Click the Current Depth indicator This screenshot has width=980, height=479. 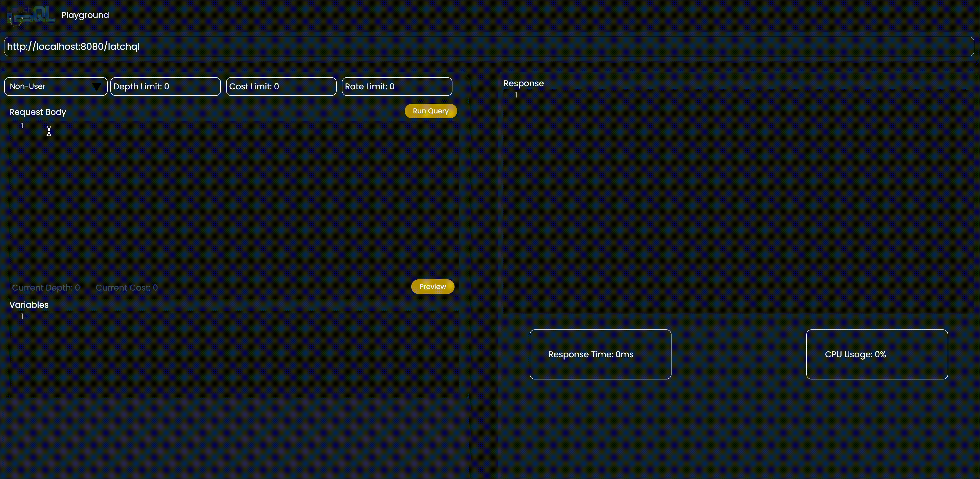[46, 288]
